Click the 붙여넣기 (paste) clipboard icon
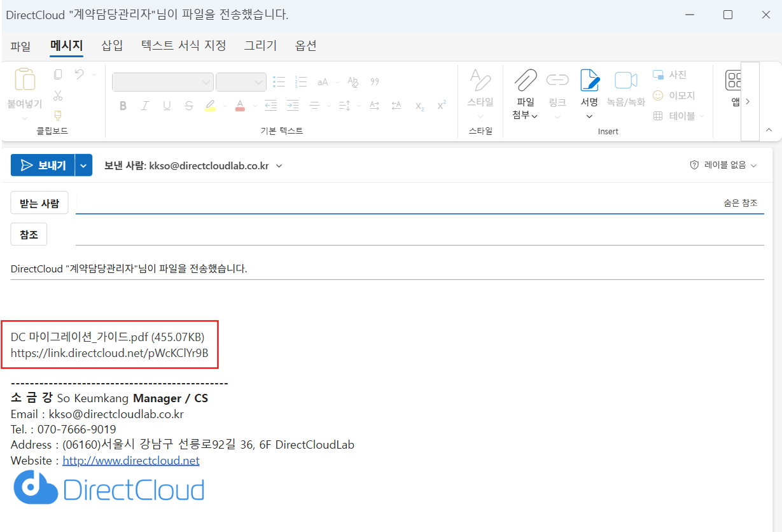 pos(25,80)
